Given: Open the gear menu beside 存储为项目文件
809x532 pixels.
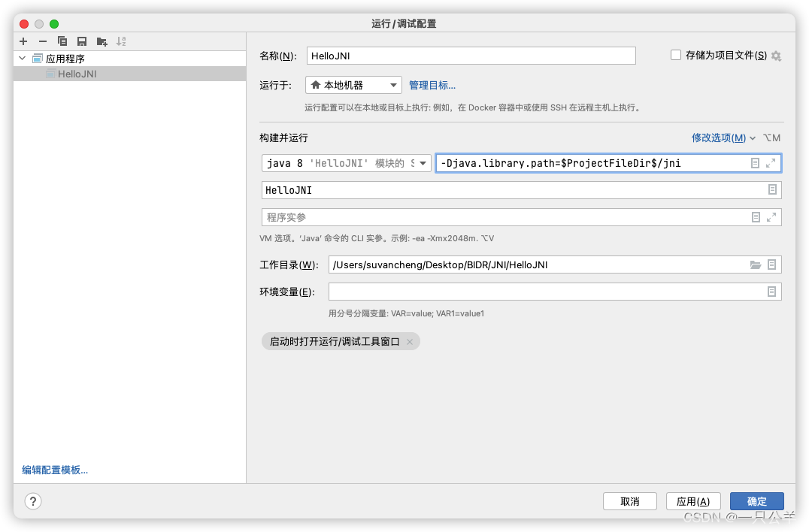Looking at the screenshot, I should [776, 55].
